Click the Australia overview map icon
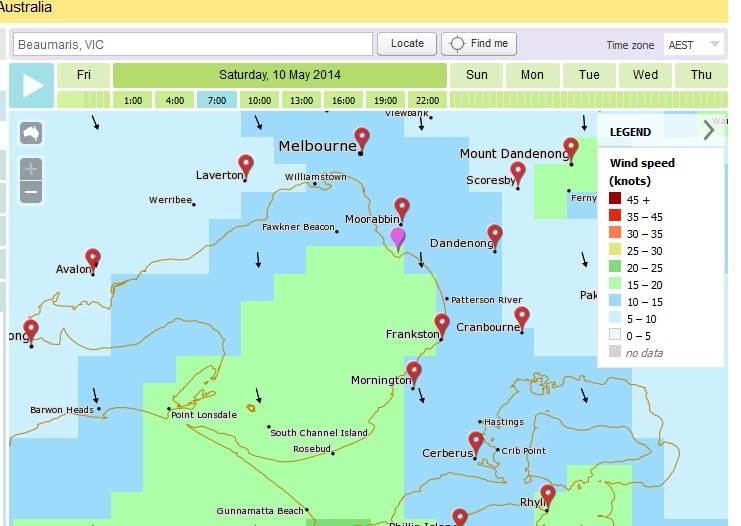This screenshot has height=526, width=741. 31,133
